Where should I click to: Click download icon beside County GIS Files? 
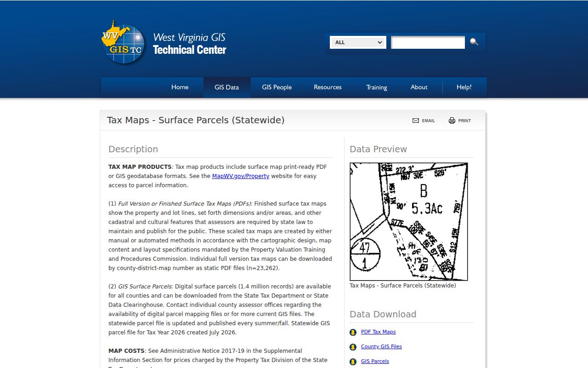pos(353,347)
